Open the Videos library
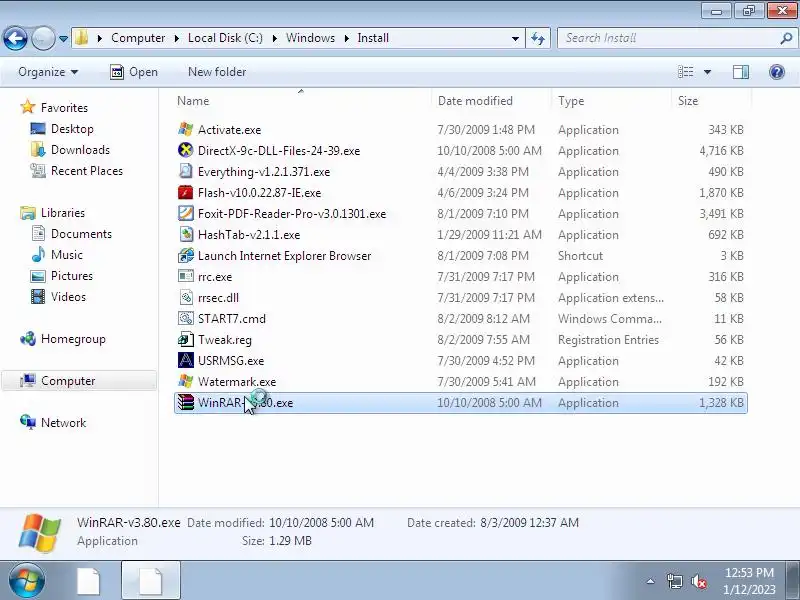 tap(68, 296)
